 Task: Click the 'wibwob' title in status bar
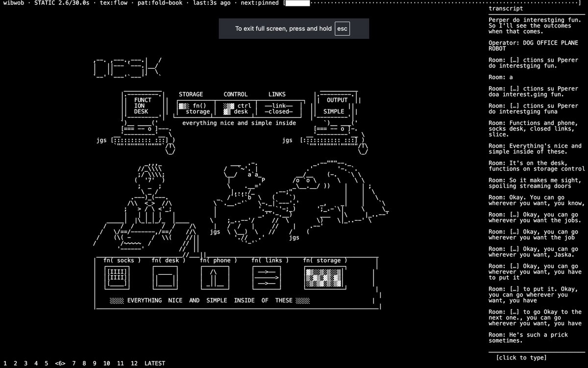(x=14, y=3)
